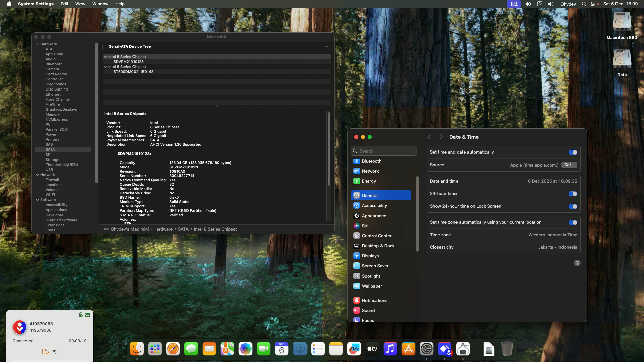Click the help question mark in Date & Time
Viewport: 644px width, 362px height.
point(577,263)
